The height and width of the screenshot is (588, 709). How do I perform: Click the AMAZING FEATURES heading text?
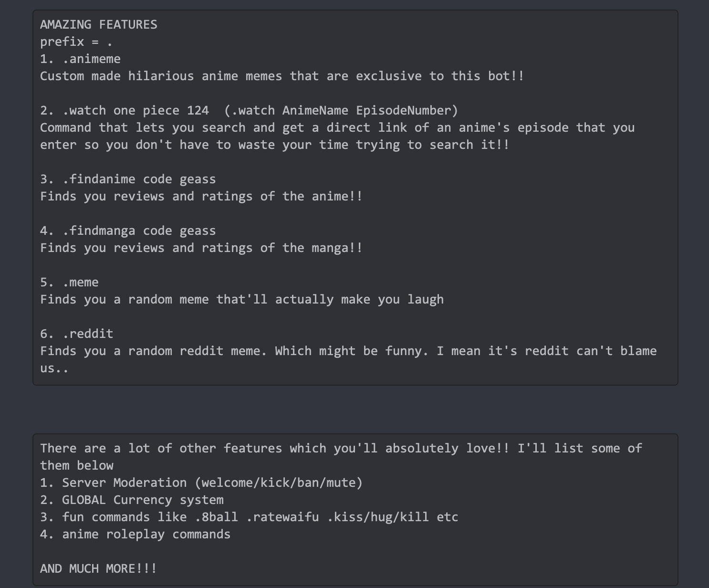pos(99,24)
